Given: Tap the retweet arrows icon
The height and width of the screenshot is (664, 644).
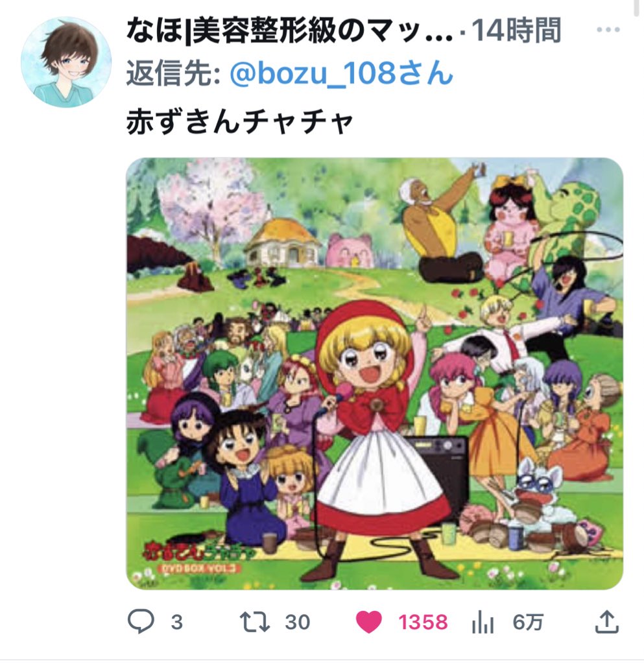Looking at the screenshot, I should 255,622.
